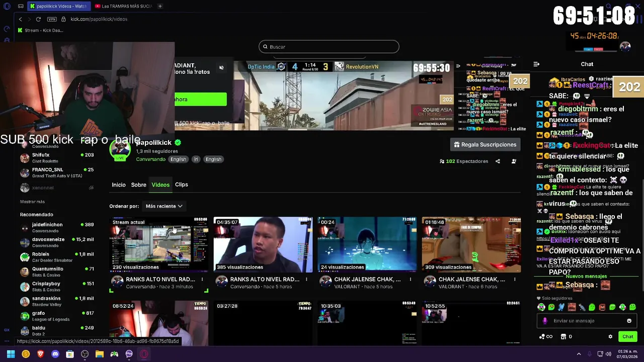
Task: Open the Conversando category link under papolilkick
Action: 150,159
